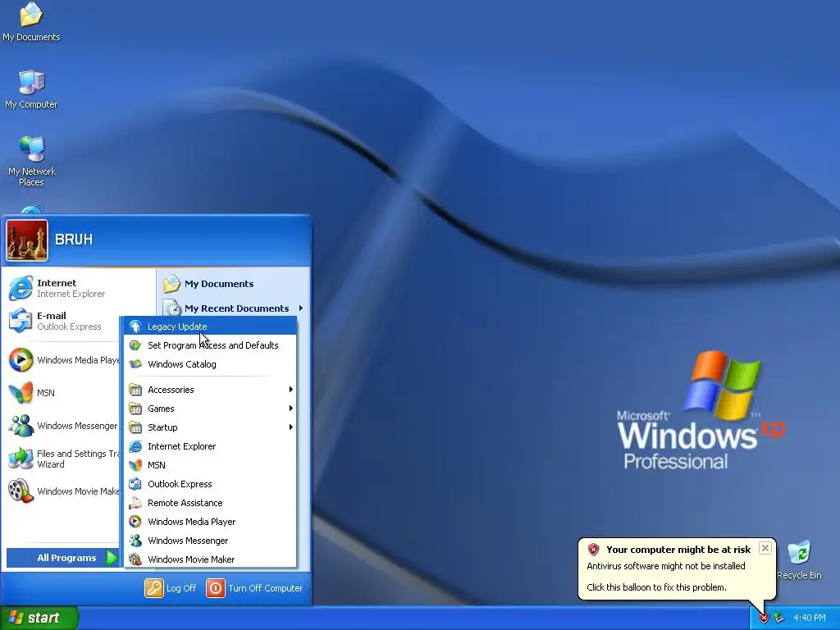This screenshot has width=840, height=630.
Task: Click the Windows Catalog icon
Action: coord(135,364)
